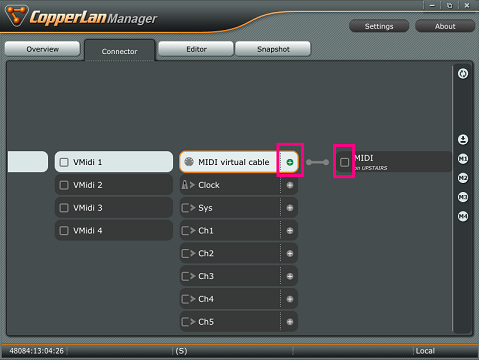The image size is (479, 360).
Task: Click the power icon in right sidebar
Action: tap(463, 73)
